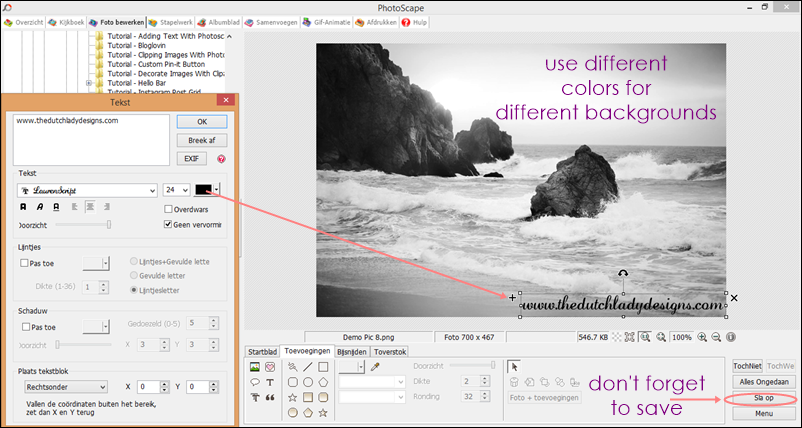Screen dimensions: 802x428
Task: Choose Gevulde letter radio option
Action: [134, 276]
